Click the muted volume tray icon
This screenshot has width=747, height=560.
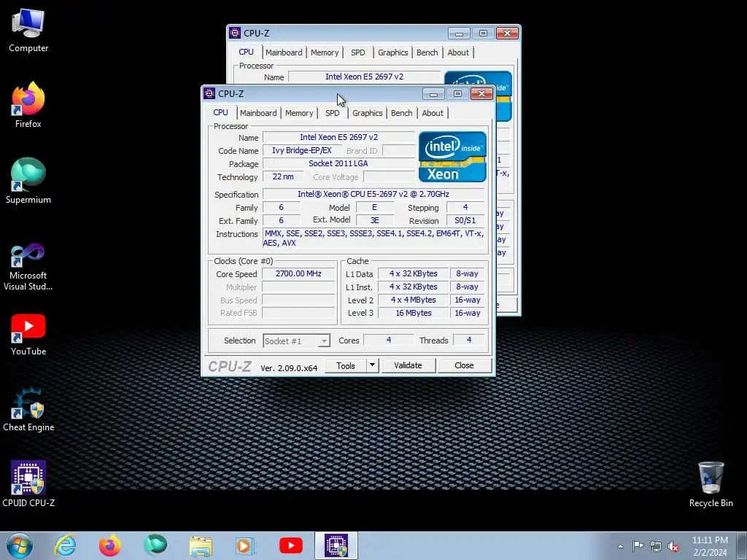coord(673,546)
